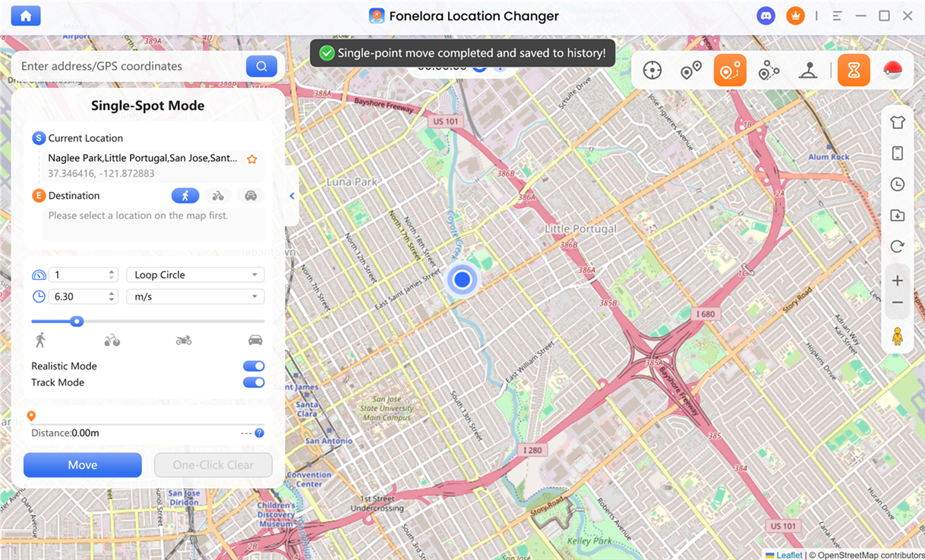925x560 pixels.
Task: Click the Little Portugal map label
Action: click(x=581, y=228)
